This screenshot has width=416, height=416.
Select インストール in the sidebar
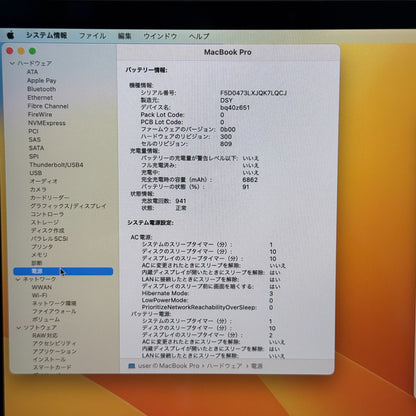[49, 359]
